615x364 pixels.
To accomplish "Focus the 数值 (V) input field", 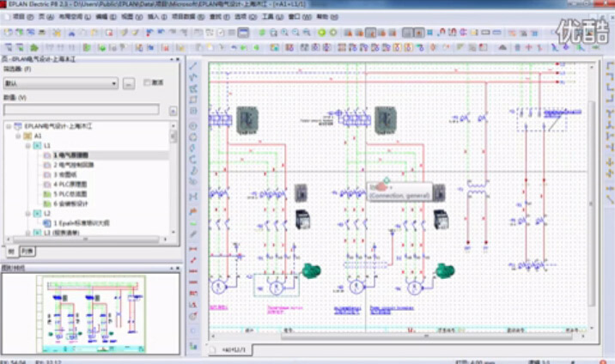I will [x=82, y=110].
